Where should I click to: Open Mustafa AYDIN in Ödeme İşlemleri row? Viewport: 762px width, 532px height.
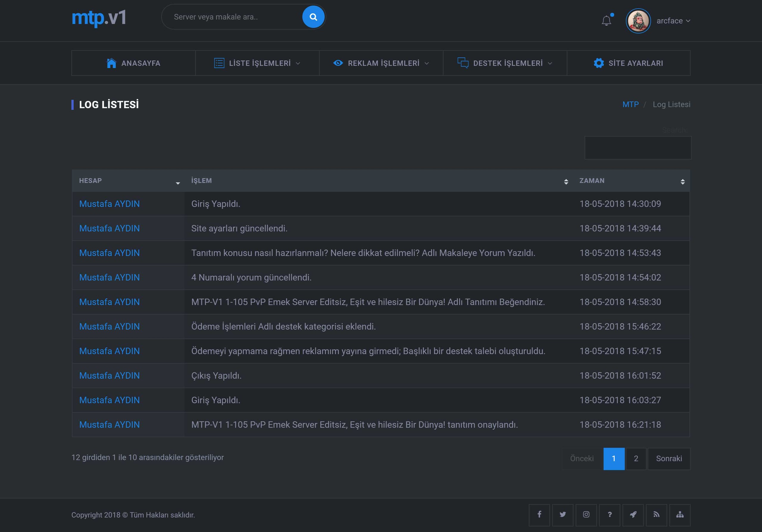(109, 326)
